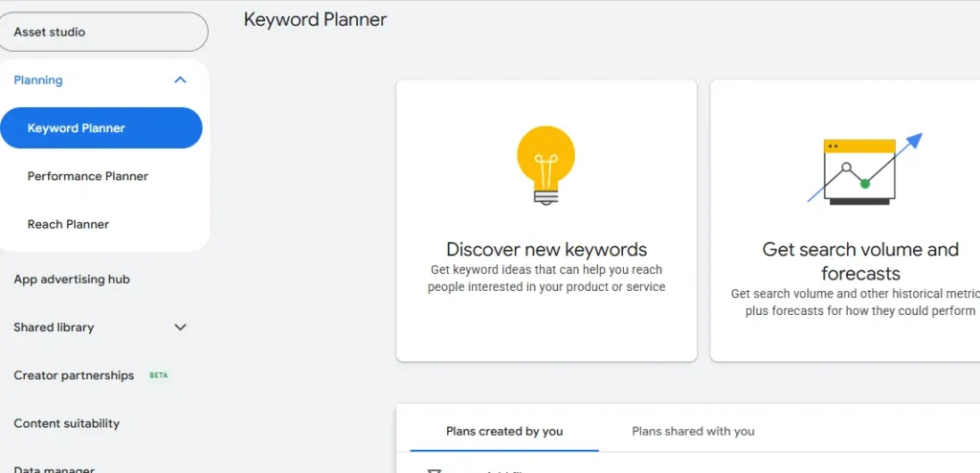Viewport: 980px width, 473px height.
Task: Click Discover new keywords heading
Action: click(x=546, y=250)
